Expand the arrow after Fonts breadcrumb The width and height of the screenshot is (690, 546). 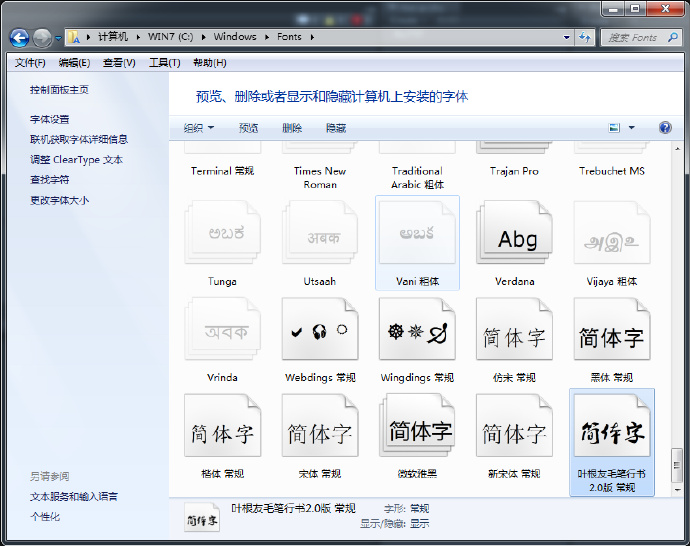click(x=312, y=37)
